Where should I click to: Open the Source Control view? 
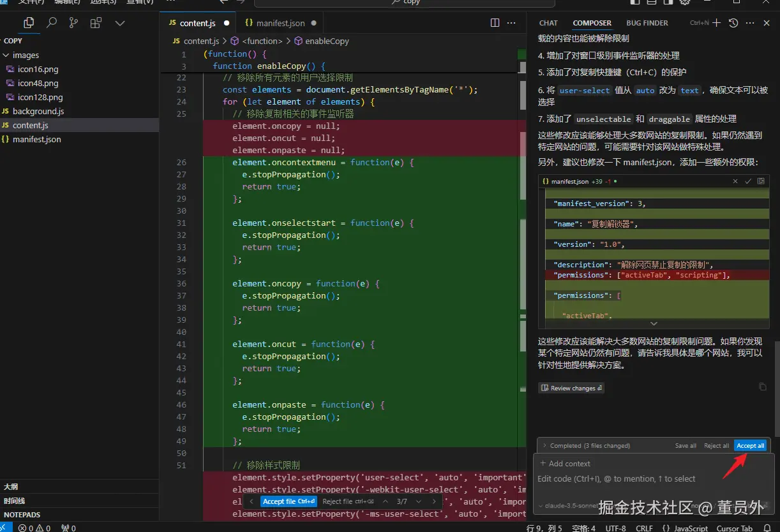click(73, 23)
